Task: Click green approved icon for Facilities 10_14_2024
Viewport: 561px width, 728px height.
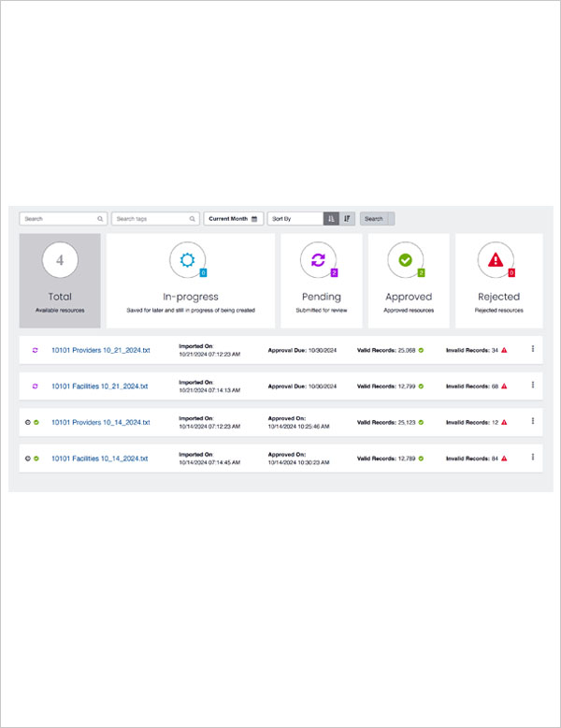Action: coord(36,459)
